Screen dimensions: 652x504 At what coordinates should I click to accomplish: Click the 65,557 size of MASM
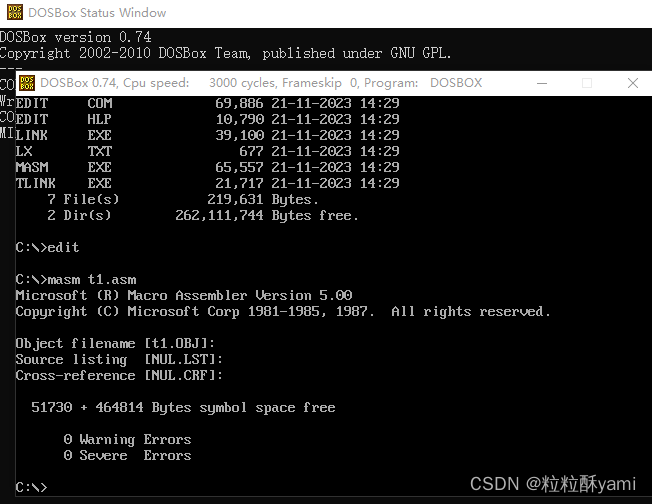tap(239, 167)
